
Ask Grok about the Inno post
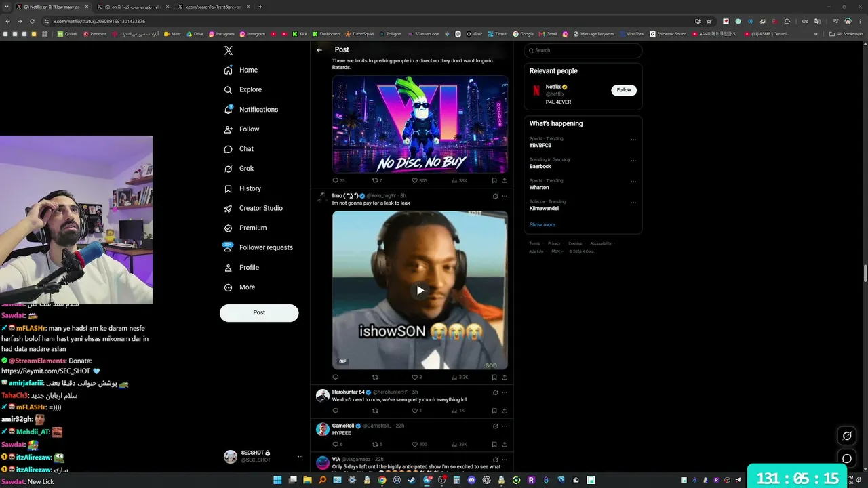[495, 196]
